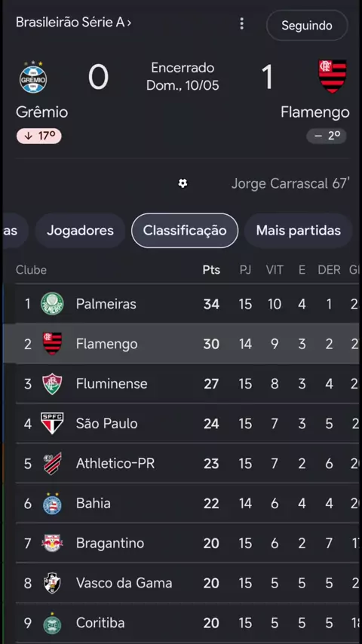This screenshot has width=362, height=644.
Task: Click the Palmeiras logo in standings
Action: 52,304
